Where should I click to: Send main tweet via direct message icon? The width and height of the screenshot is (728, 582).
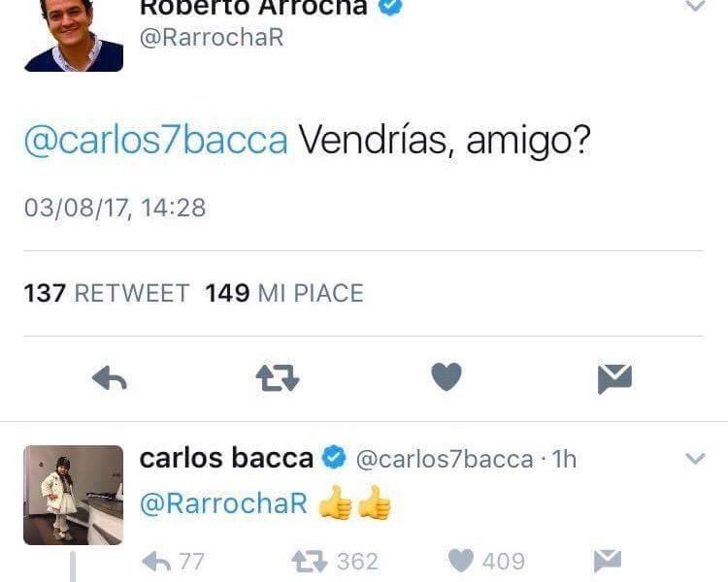(614, 378)
